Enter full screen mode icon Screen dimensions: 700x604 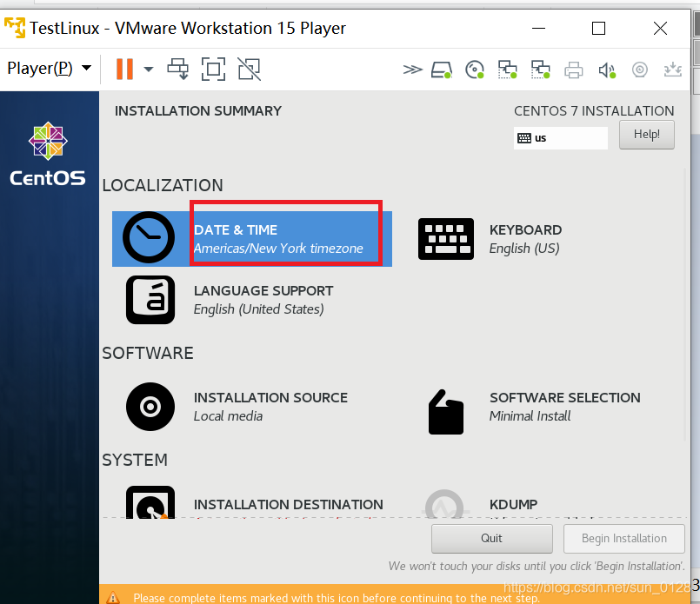213,70
